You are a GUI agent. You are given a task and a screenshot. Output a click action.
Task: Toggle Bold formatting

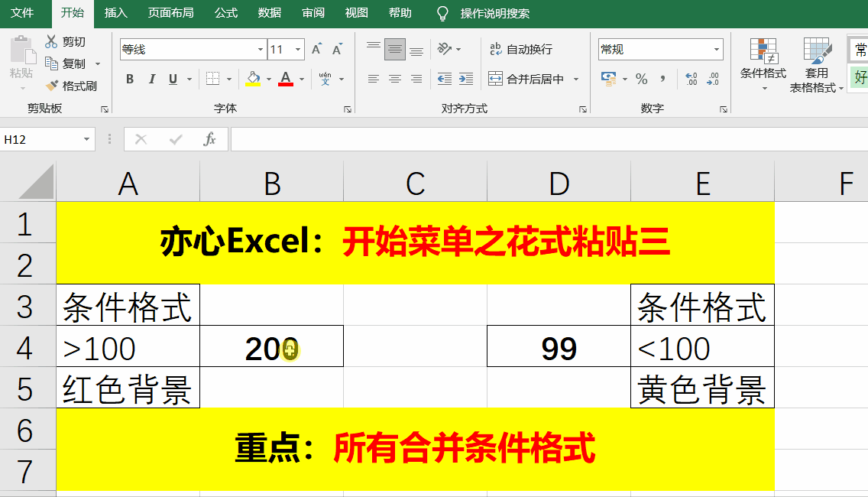[x=130, y=80]
